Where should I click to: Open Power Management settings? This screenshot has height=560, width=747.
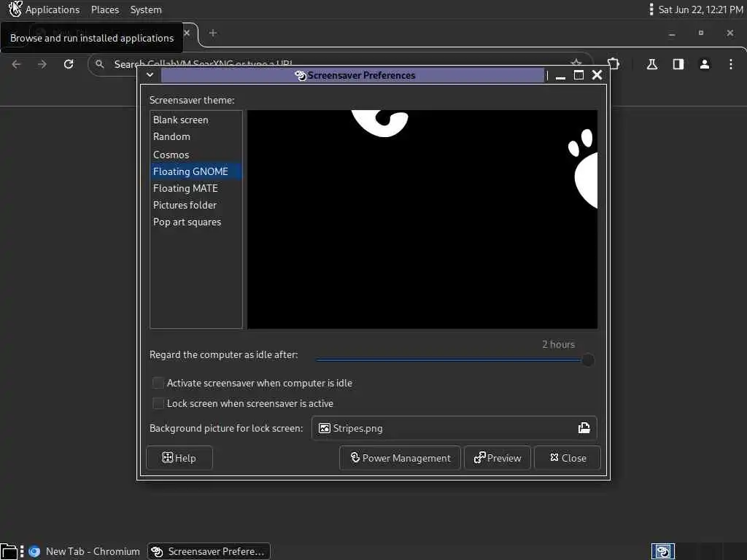400,458
